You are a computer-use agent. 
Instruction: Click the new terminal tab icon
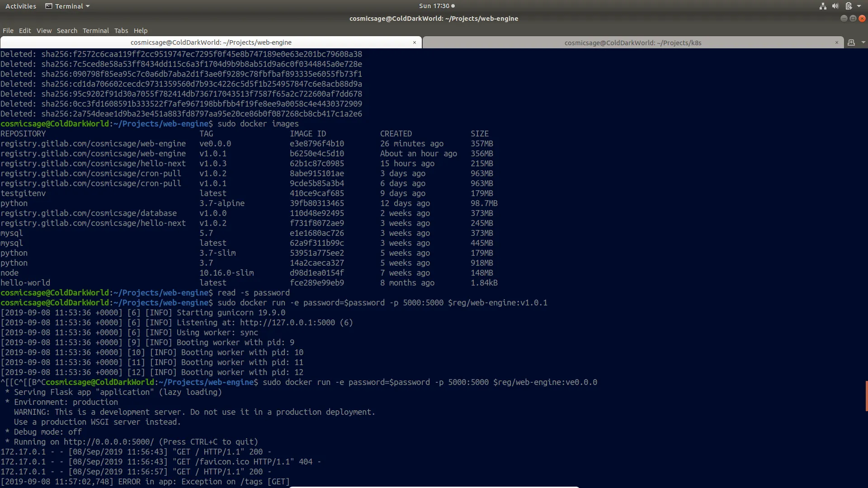(x=851, y=42)
